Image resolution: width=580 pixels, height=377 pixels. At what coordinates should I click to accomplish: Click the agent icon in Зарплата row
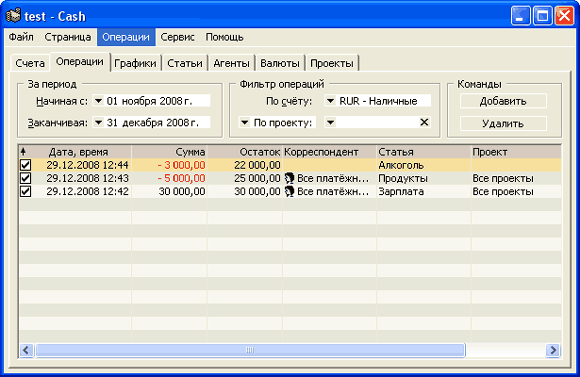pyautogui.click(x=289, y=191)
